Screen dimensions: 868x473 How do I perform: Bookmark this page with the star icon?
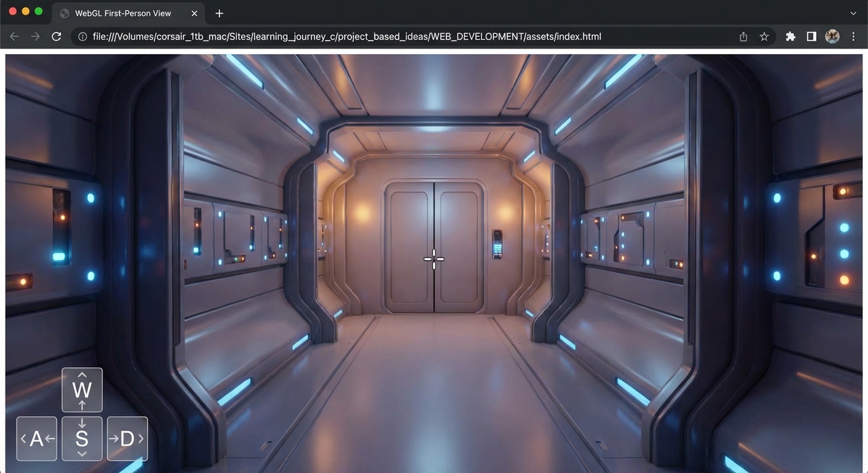pos(764,36)
